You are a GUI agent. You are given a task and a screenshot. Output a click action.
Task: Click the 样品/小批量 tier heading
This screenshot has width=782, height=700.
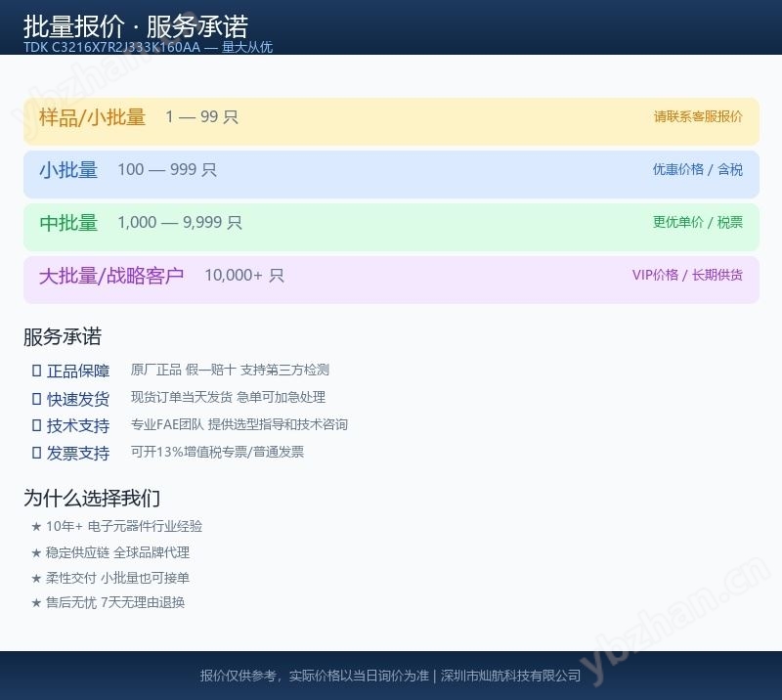coord(92,117)
